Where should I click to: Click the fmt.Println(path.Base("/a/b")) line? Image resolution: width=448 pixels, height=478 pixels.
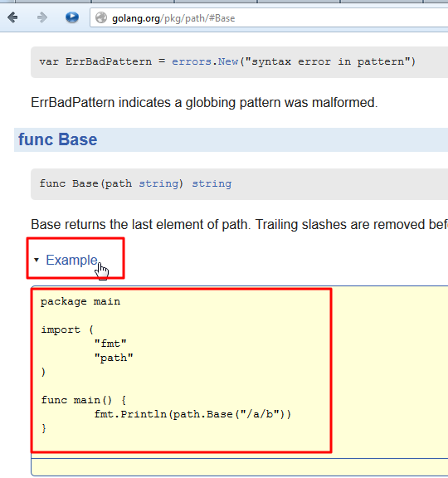(192, 414)
